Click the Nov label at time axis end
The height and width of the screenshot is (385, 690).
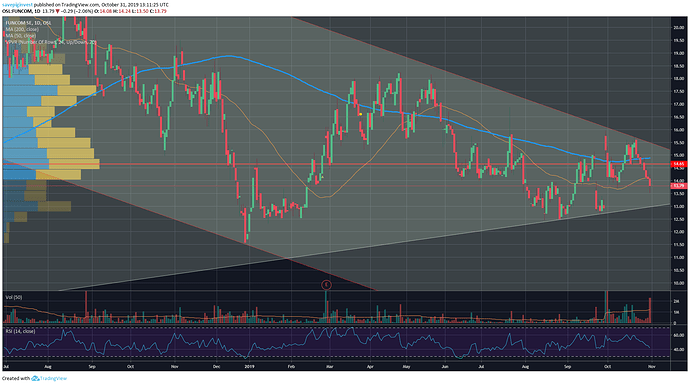(652, 366)
